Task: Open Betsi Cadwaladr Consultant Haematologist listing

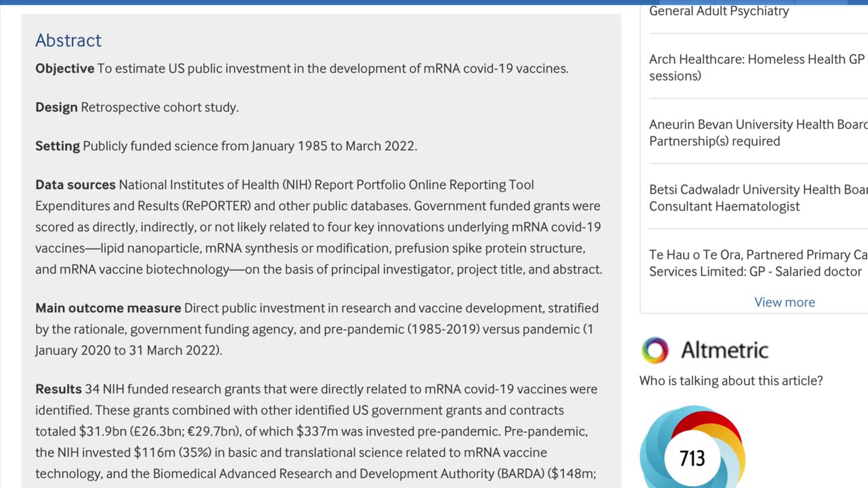Action: point(758,198)
